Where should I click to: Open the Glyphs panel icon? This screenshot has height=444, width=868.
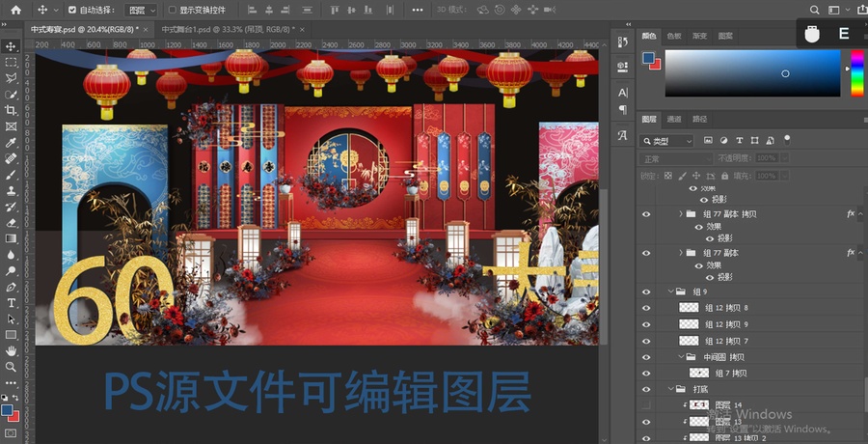tap(622, 135)
